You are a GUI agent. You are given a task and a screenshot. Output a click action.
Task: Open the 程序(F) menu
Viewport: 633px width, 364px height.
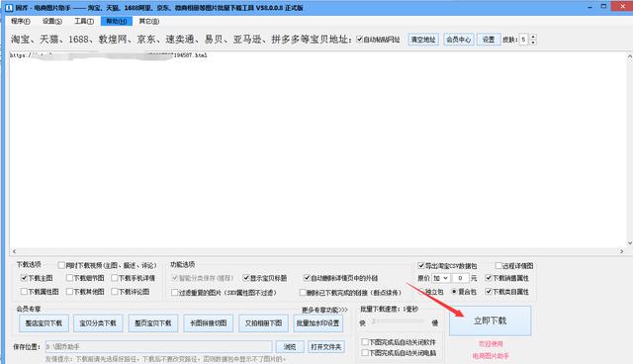(20, 21)
